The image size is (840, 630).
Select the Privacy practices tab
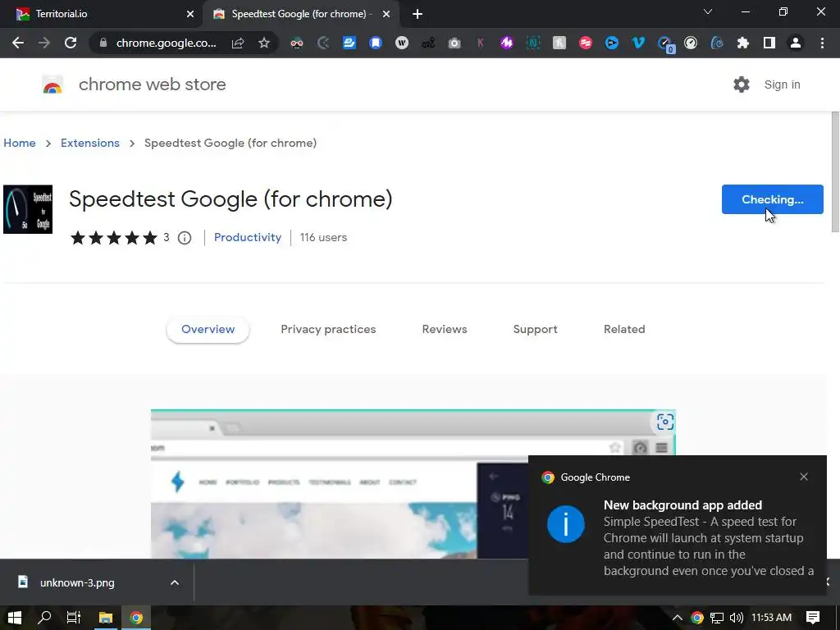pyautogui.click(x=328, y=330)
